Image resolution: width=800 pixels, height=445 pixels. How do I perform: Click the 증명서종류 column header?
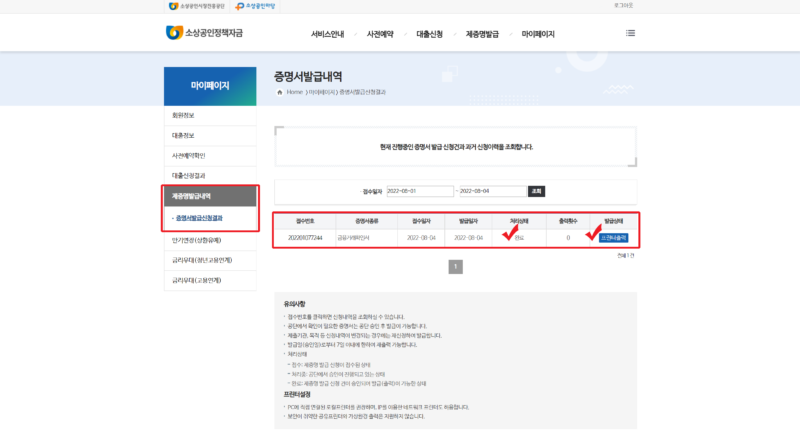pyautogui.click(x=367, y=221)
